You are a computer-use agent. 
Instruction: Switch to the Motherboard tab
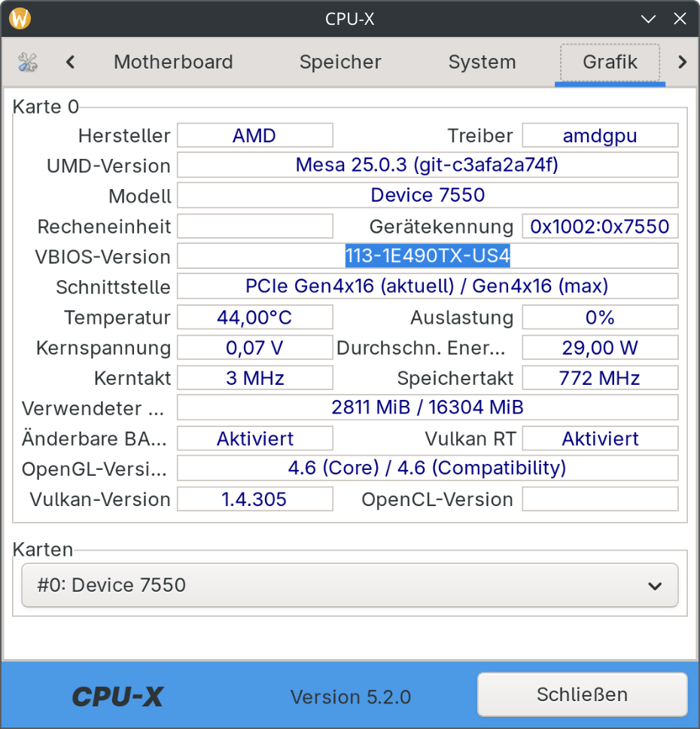pyautogui.click(x=173, y=63)
